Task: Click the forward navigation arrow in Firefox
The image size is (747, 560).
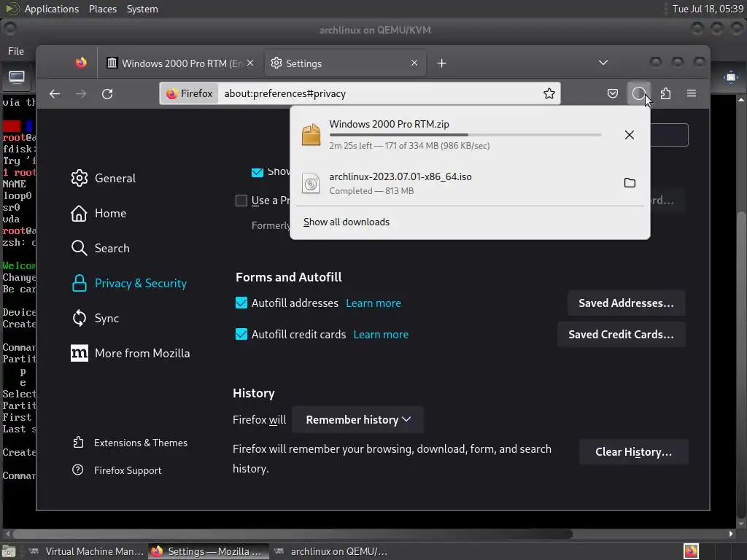Action: click(81, 94)
